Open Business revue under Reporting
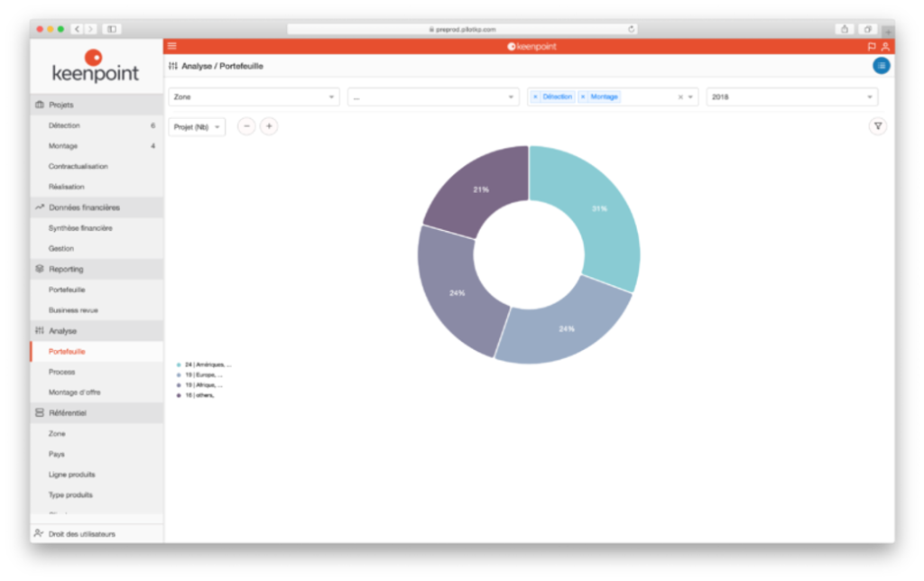The image size is (924, 581). (x=73, y=310)
